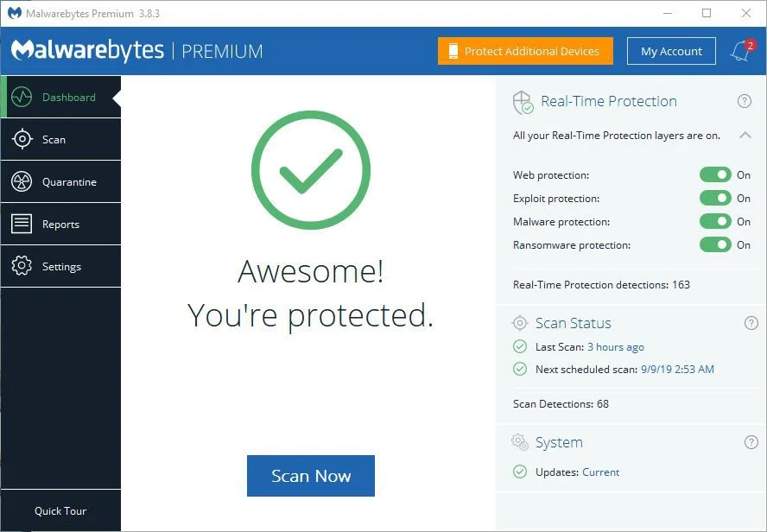Viewport: 767px width, 532px height.
Task: Disable Exploit protection
Action: [715, 198]
